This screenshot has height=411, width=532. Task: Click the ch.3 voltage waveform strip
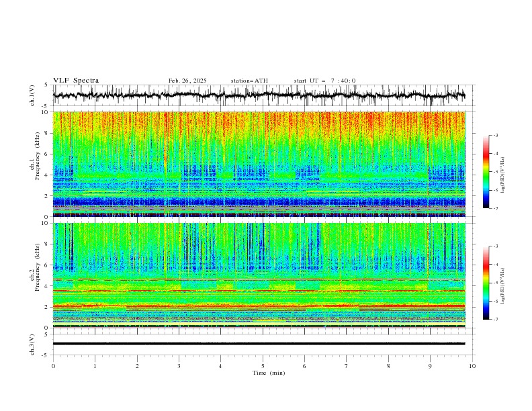click(x=259, y=344)
